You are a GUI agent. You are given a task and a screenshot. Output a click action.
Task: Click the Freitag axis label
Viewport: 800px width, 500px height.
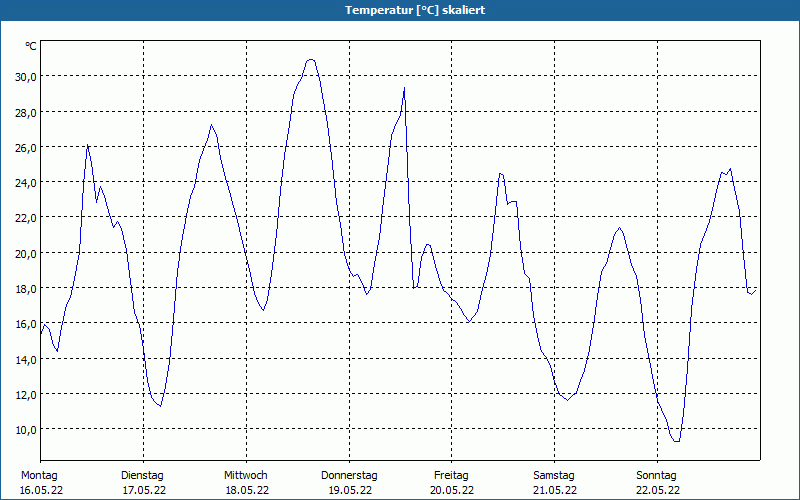[451, 475]
